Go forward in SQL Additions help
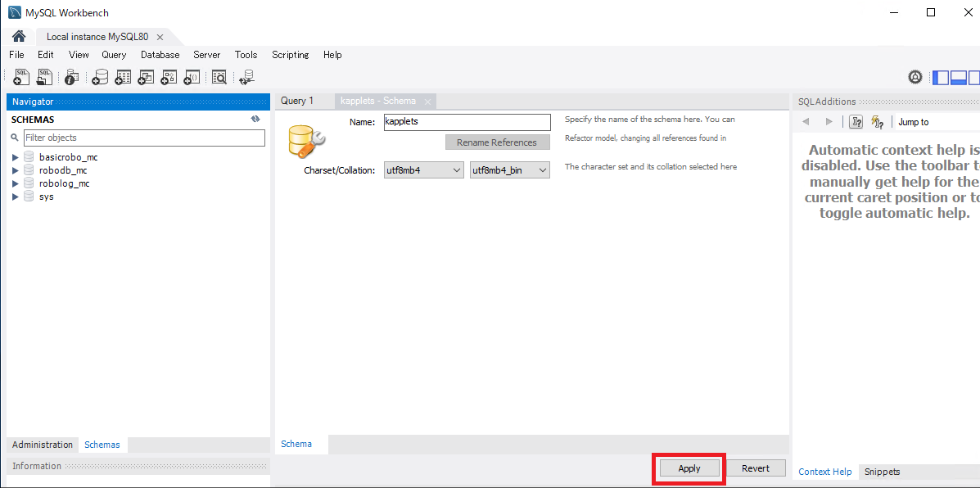Screen dimensions: 980x488 pyautogui.click(x=829, y=122)
